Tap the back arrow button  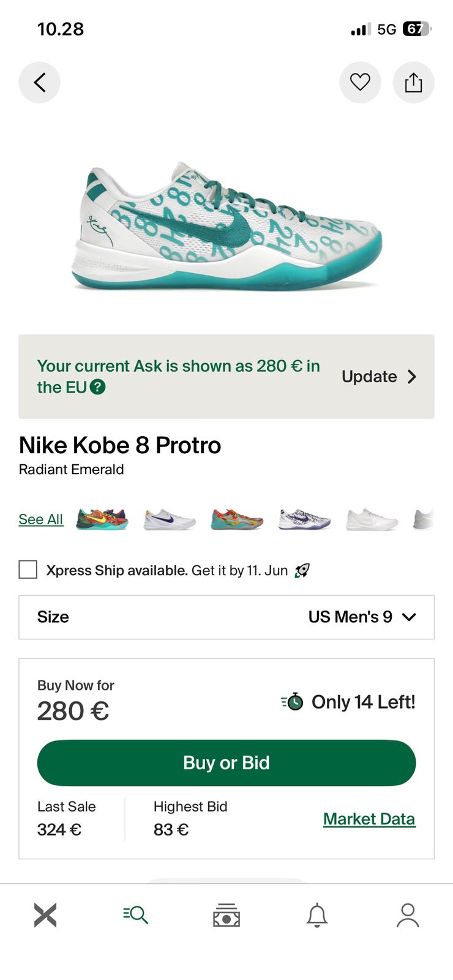tap(40, 82)
